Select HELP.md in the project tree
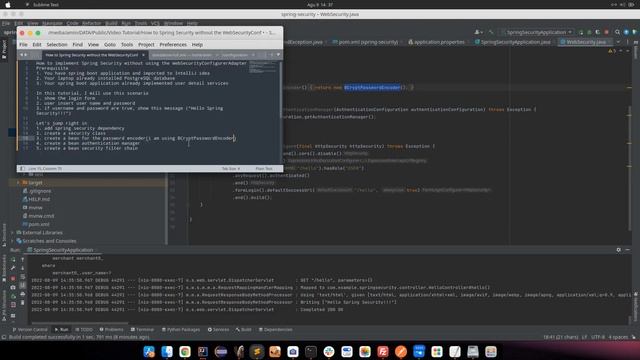640x360 pixels. pyautogui.click(x=36, y=199)
